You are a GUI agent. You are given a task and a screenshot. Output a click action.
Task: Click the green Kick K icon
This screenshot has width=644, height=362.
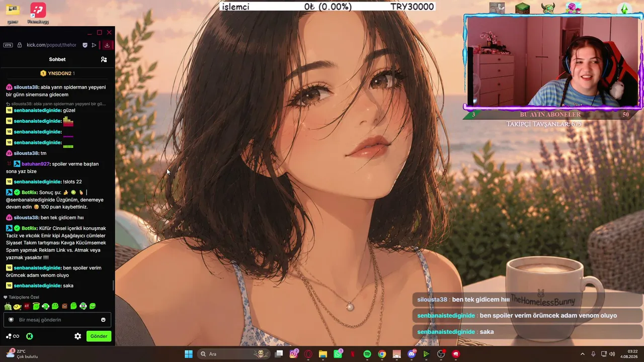click(30, 336)
